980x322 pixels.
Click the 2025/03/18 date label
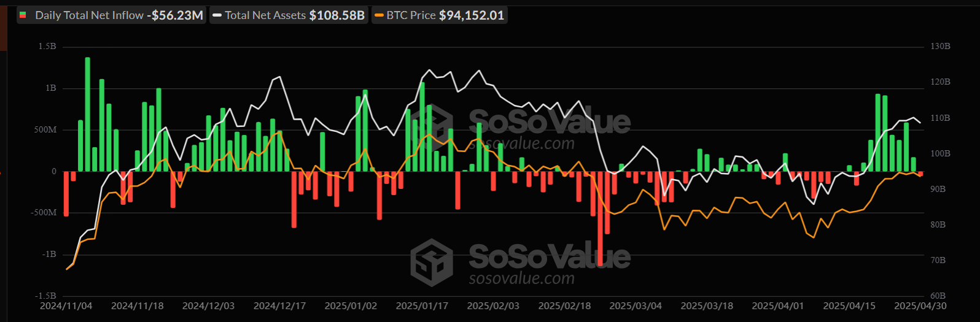pos(707,305)
